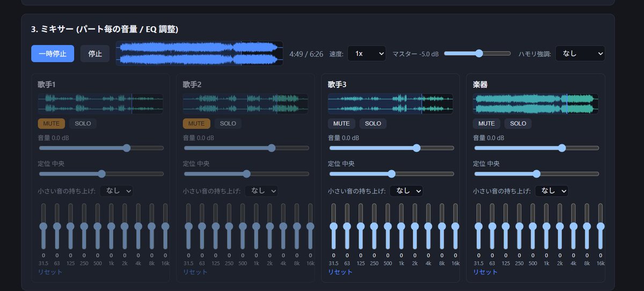The image size is (644, 291).
Task: Adjust 楽器 音量 volume slider
Action: click(536, 148)
